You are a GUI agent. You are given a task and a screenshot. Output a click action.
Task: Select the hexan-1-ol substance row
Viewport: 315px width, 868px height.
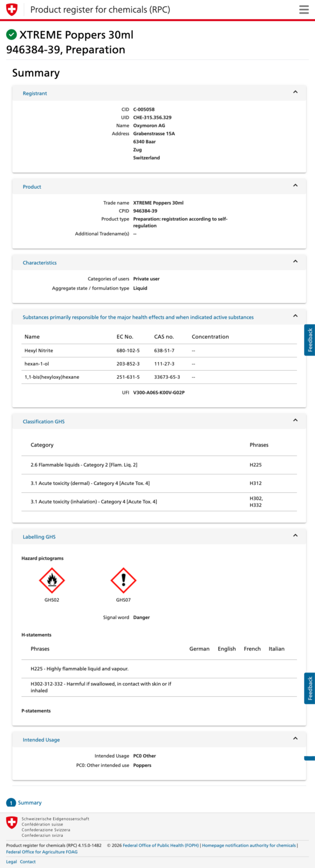click(159, 364)
